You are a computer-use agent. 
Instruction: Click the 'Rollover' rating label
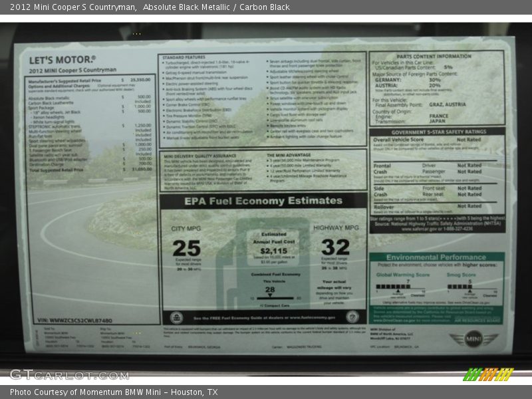pyautogui.click(x=384, y=207)
